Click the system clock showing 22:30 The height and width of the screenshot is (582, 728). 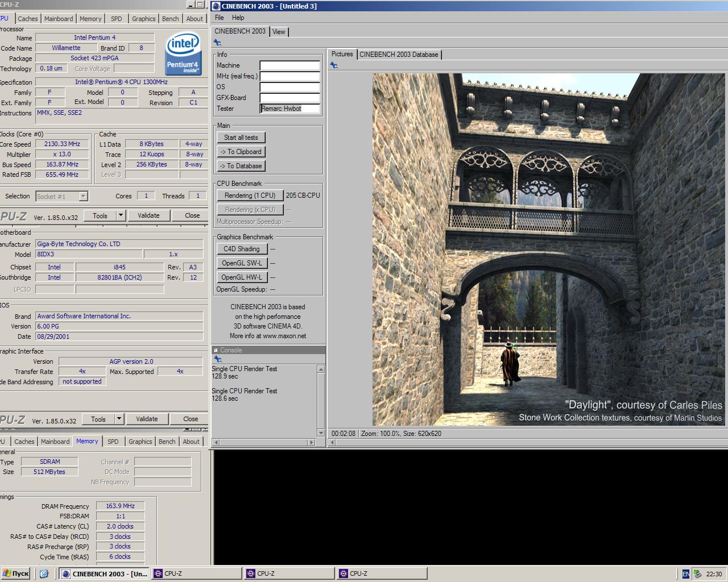714,574
